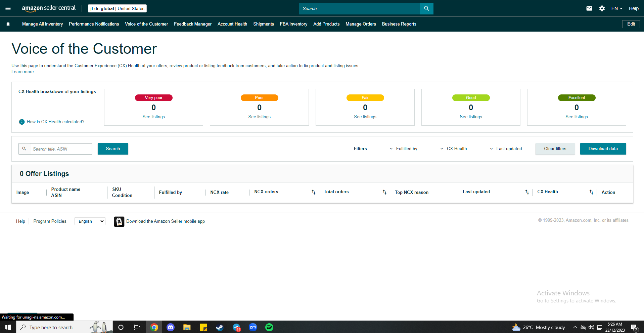The width and height of the screenshot is (644, 333).
Task: See listings under Poor
Action: coord(260,117)
